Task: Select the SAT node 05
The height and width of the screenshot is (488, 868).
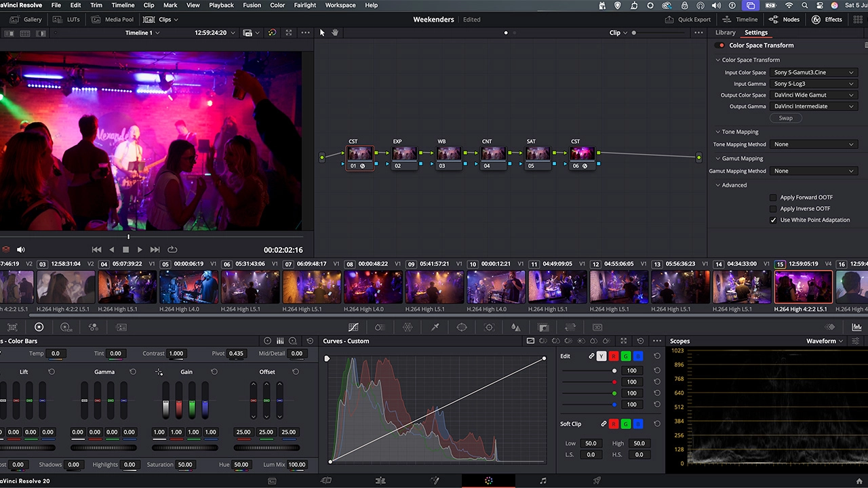Action: [x=538, y=157]
